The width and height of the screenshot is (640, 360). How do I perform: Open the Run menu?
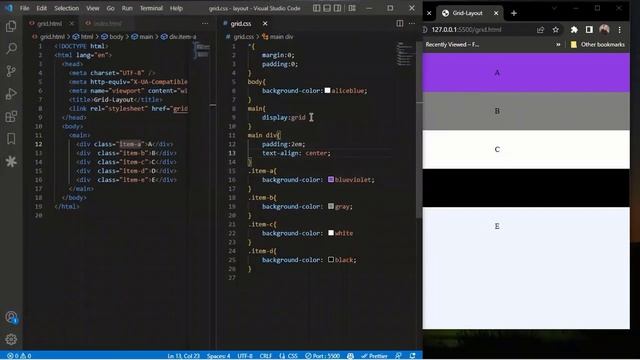127,8
